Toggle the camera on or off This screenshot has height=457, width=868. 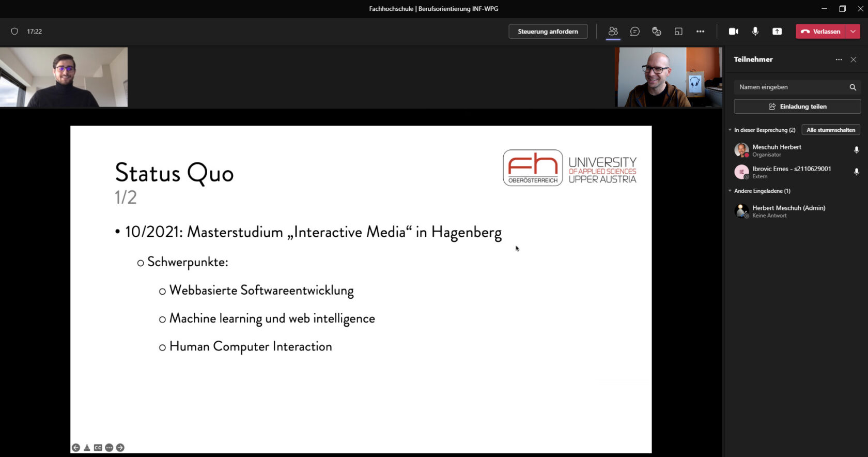click(733, 32)
